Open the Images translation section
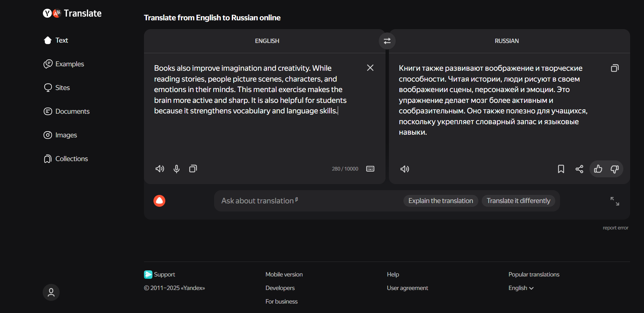The width and height of the screenshot is (644, 313). (66, 135)
